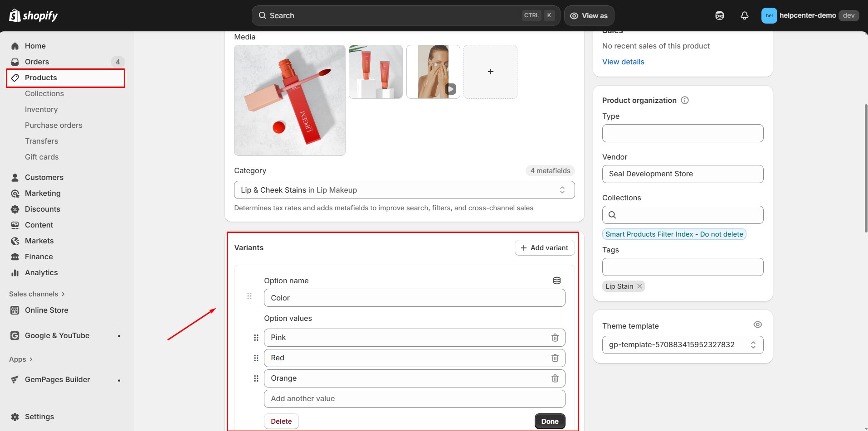Preview theme template with eye icon
This screenshot has width=868, height=431.
(757, 324)
